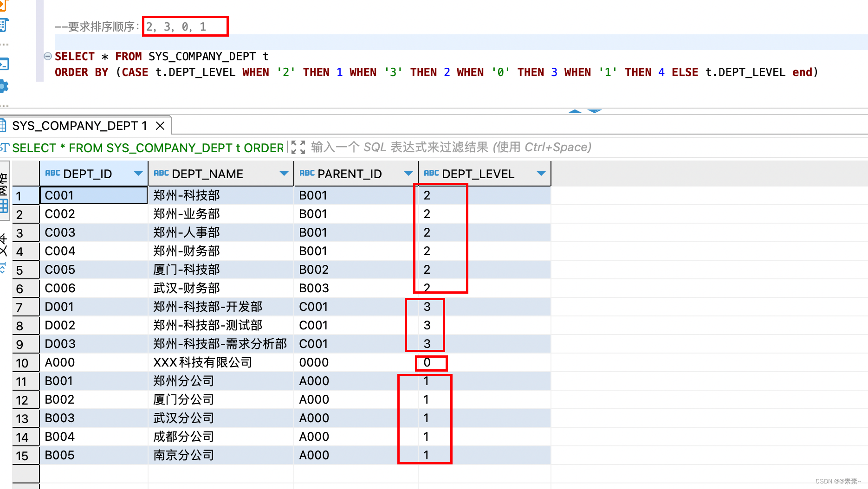Image resolution: width=868 pixels, height=489 pixels.
Task: Click the comment line with 要求排序顺序
Action: click(130, 27)
